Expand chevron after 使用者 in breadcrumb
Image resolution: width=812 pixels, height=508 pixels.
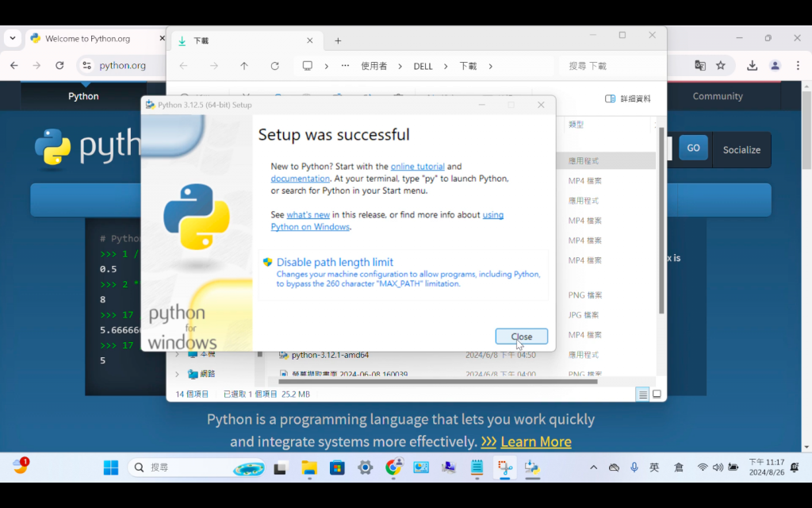[400, 67]
